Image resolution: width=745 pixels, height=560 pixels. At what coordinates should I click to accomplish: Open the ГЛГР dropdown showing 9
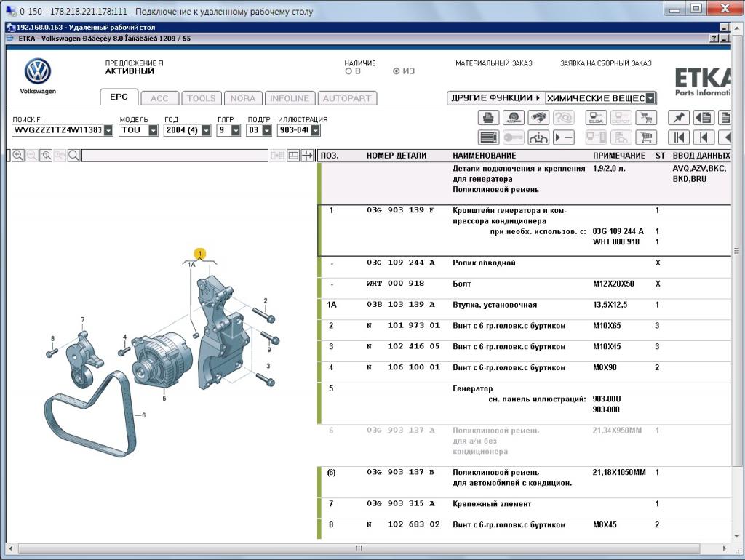click(236, 130)
